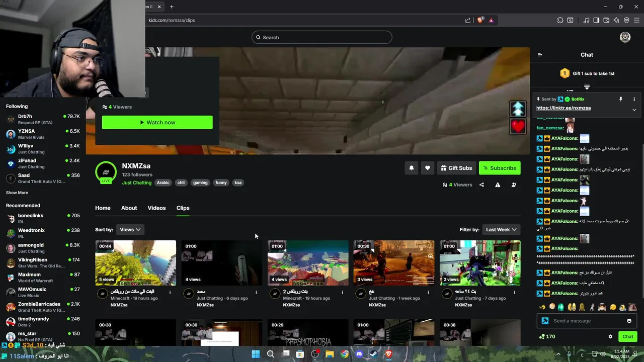Select the Clips tab
The width and height of the screenshot is (644, 362).
point(183,208)
